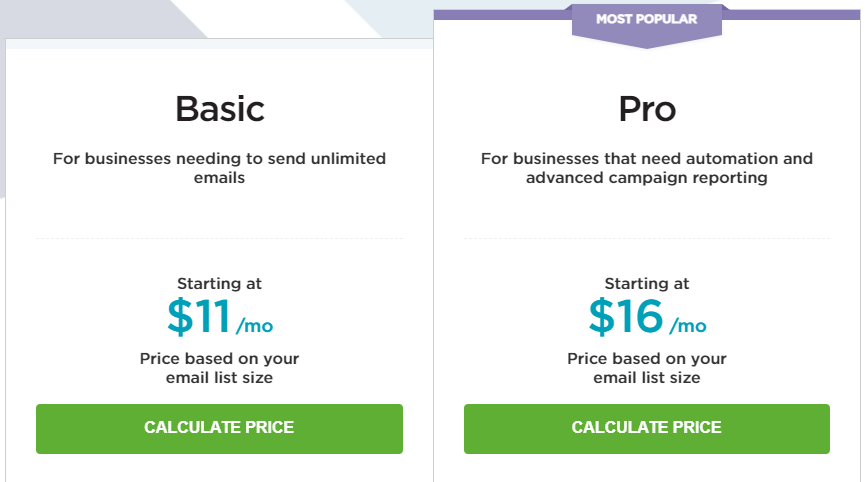Click the email list size note under $16
Viewport: 866px width, 482px height.
pos(647,368)
